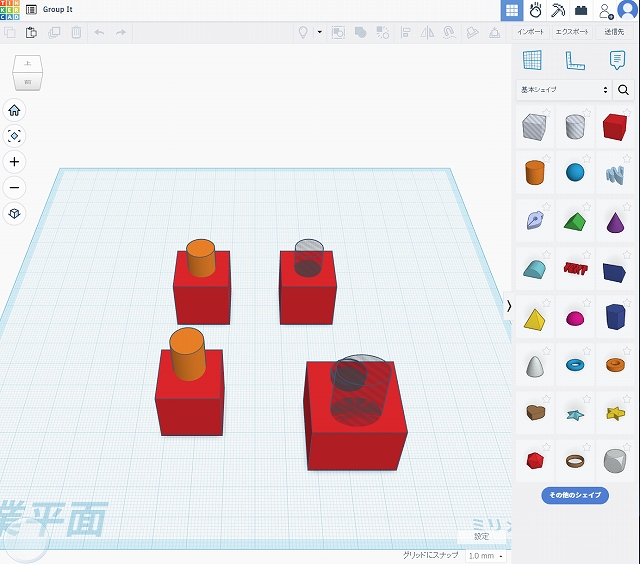This screenshot has width=640, height=564.
Task: Select the blue sphere shape thumbnail
Action: coord(574,172)
